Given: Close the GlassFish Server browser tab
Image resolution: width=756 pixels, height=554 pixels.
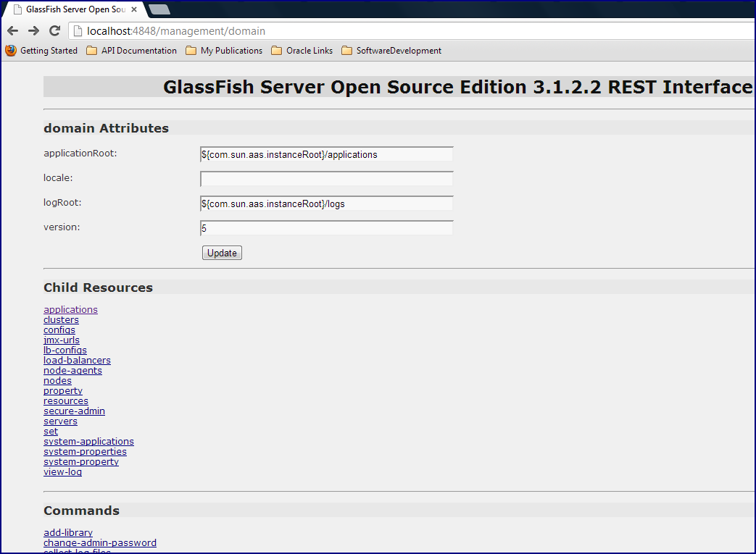Looking at the screenshot, I should 134,9.
